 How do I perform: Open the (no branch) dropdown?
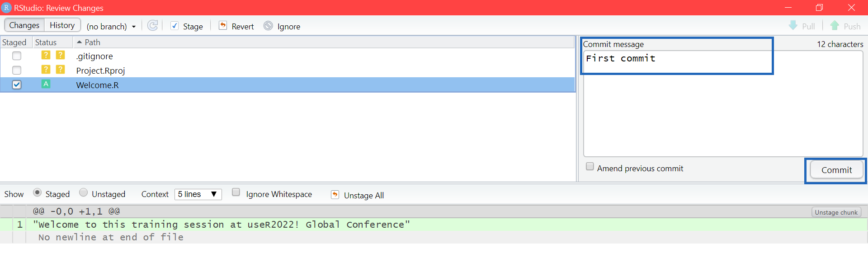[x=111, y=26]
